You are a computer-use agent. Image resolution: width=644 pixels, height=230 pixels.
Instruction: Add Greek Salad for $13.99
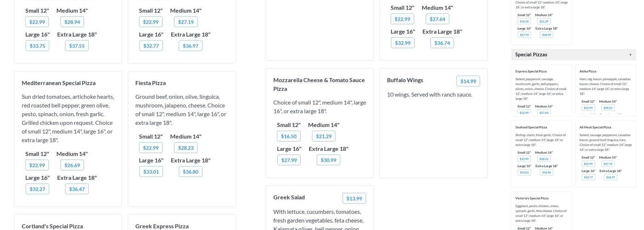pos(354,199)
